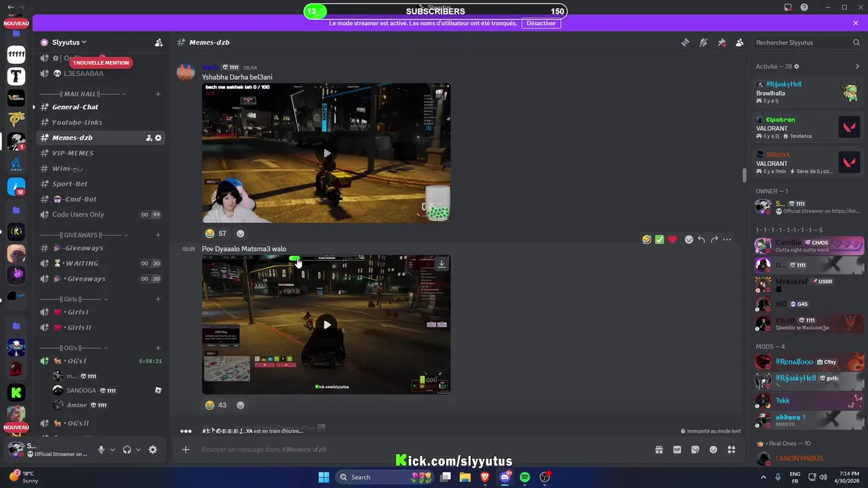The height and width of the screenshot is (488, 868).
Task: Play the Pov Dyaaalo Matsma3 walo video
Action: 327,325
